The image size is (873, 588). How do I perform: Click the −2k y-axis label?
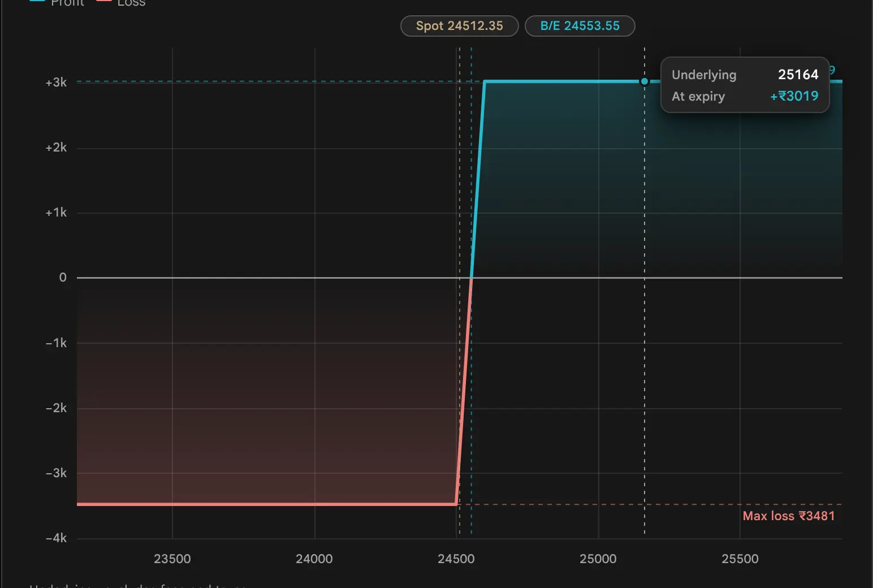coord(56,408)
